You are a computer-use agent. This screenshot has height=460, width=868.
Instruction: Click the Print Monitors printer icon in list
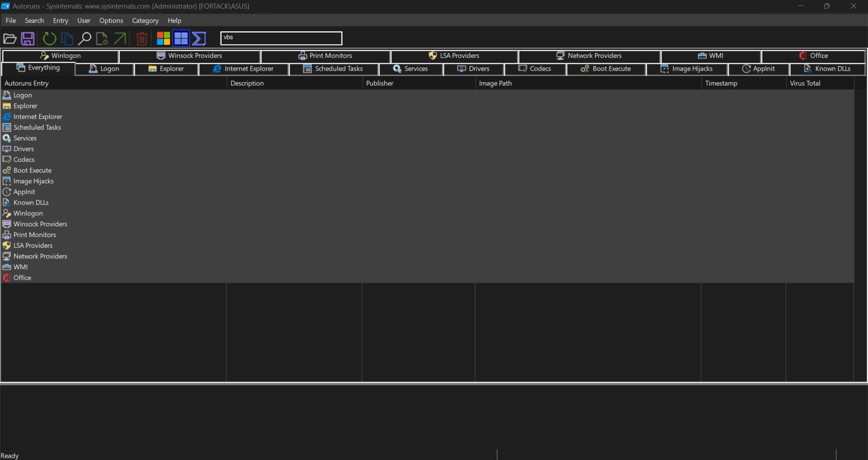click(7, 235)
